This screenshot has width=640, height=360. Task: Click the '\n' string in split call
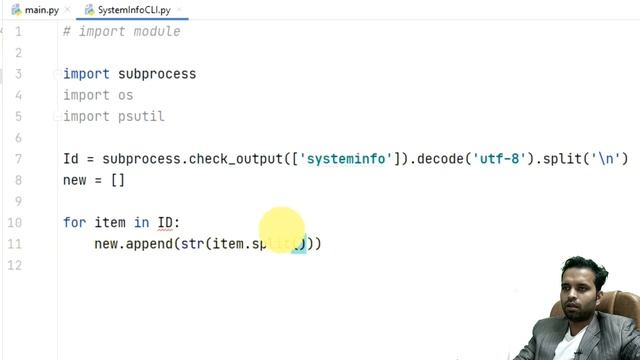click(x=605, y=159)
